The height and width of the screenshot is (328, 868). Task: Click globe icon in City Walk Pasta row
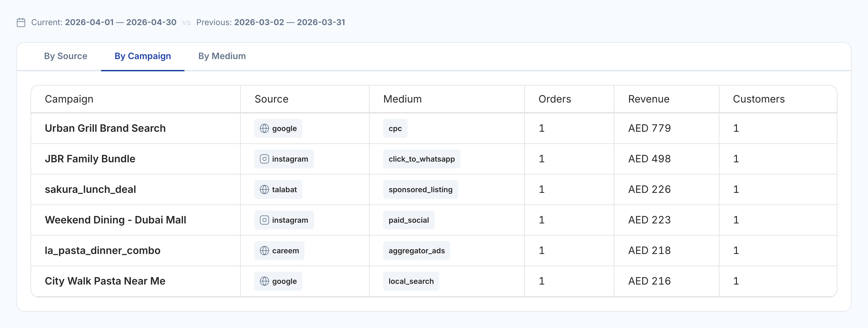tap(264, 281)
